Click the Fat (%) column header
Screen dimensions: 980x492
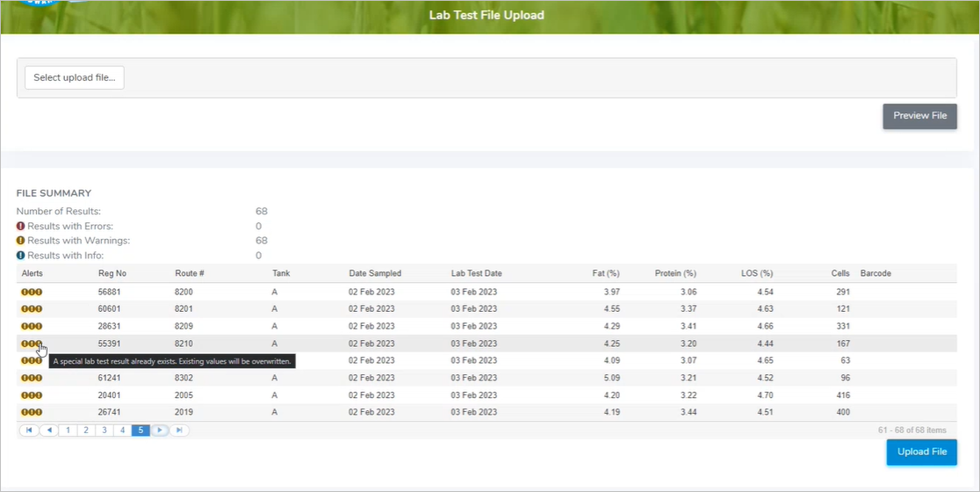pyautogui.click(x=606, y=273)
